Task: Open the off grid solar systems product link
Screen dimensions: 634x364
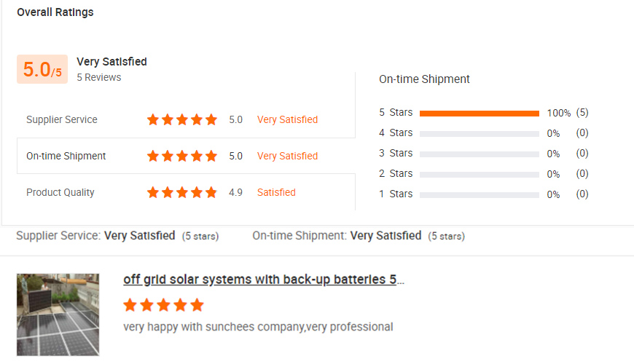Action: click(x=264, y=280)
